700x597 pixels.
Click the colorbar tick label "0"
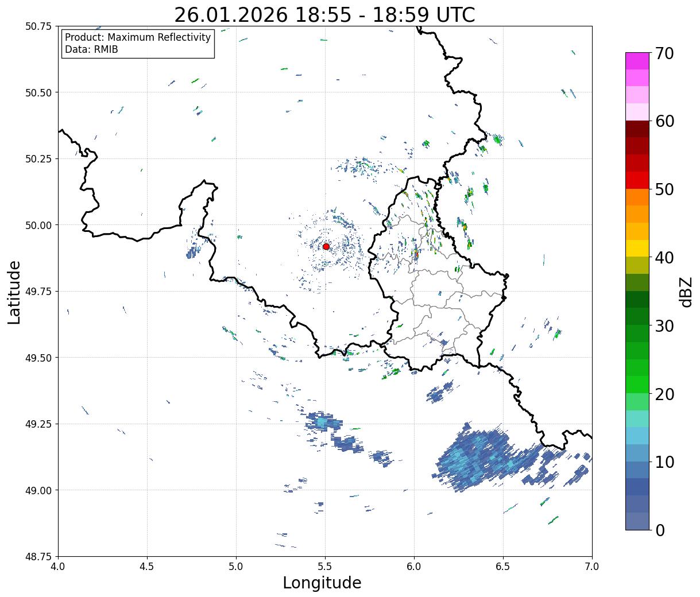(x=659, y=530)
